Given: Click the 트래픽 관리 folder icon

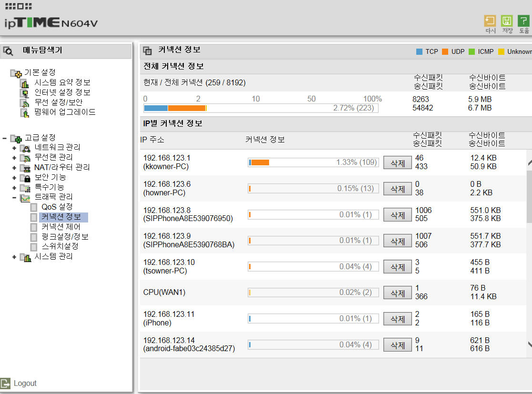Looking at the screenshot, I should point(25,198).
